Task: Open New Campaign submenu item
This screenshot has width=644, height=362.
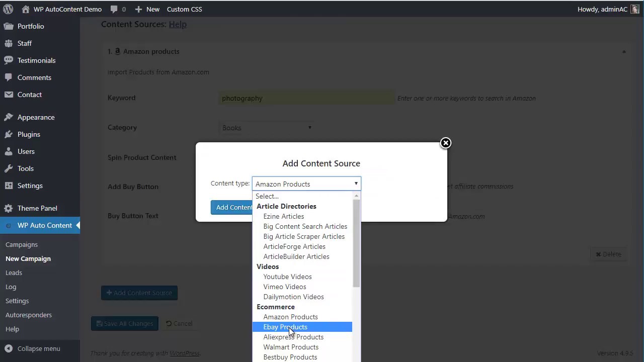Action: tap(28, 258)
